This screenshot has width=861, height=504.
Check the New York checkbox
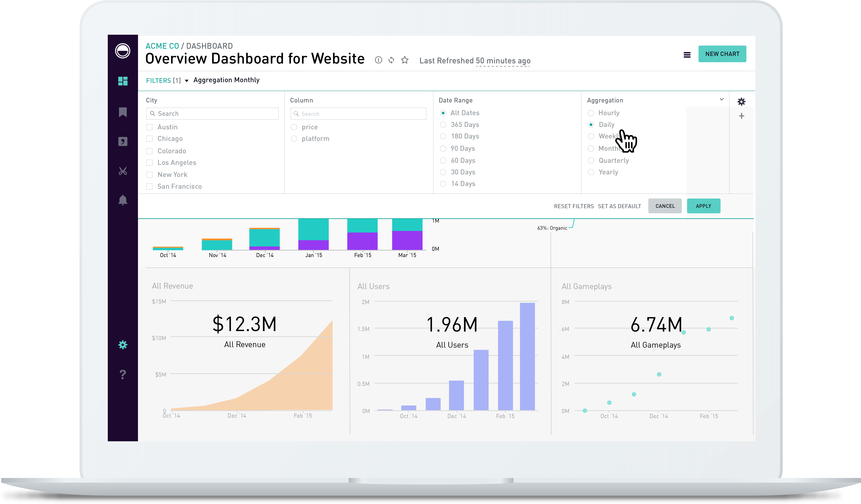click(x=149, y=175)
